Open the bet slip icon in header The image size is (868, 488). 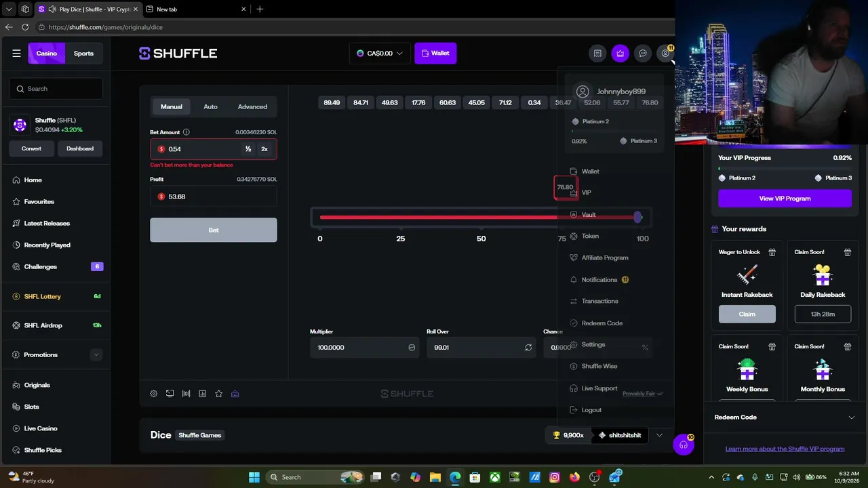(597, 54)
